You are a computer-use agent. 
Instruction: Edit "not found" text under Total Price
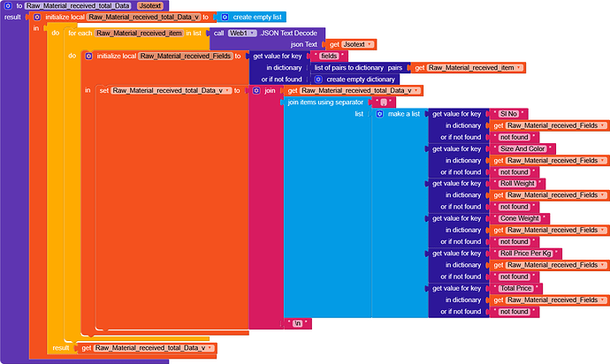(514, 312)
